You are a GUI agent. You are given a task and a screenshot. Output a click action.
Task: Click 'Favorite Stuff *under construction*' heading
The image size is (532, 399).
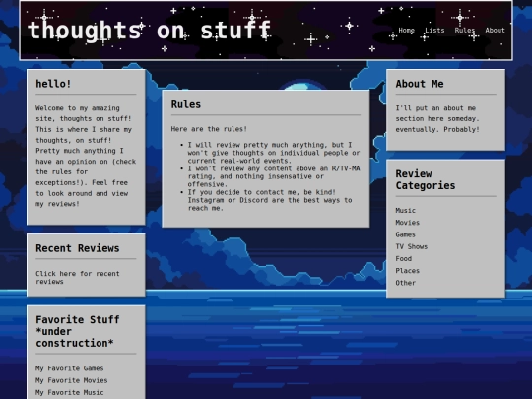pyautogui.click(x=78, y=331)
